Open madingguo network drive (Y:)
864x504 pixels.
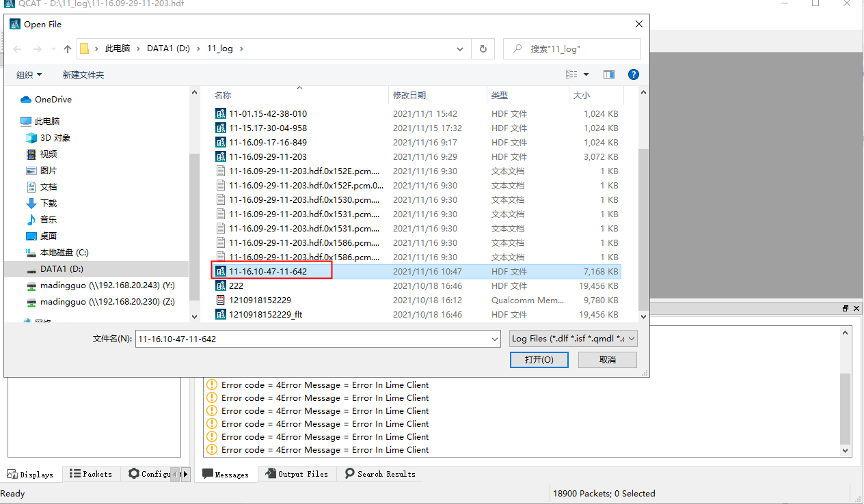pos(100,285)
